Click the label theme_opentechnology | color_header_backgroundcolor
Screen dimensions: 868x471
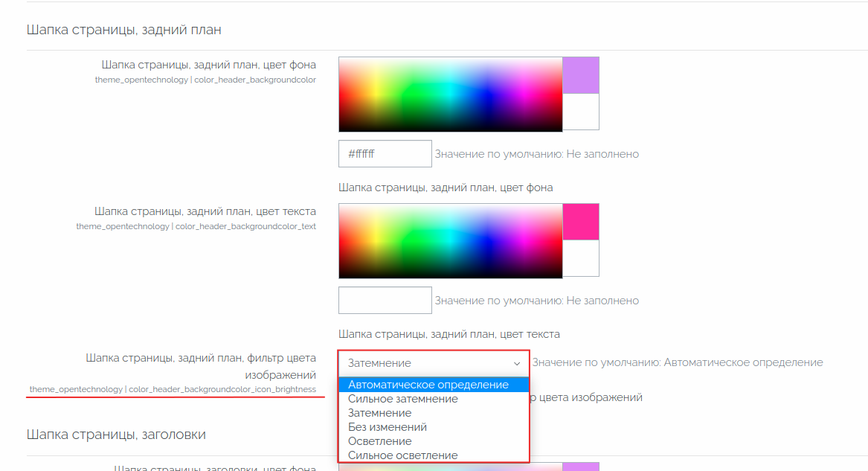coord(205,80)
